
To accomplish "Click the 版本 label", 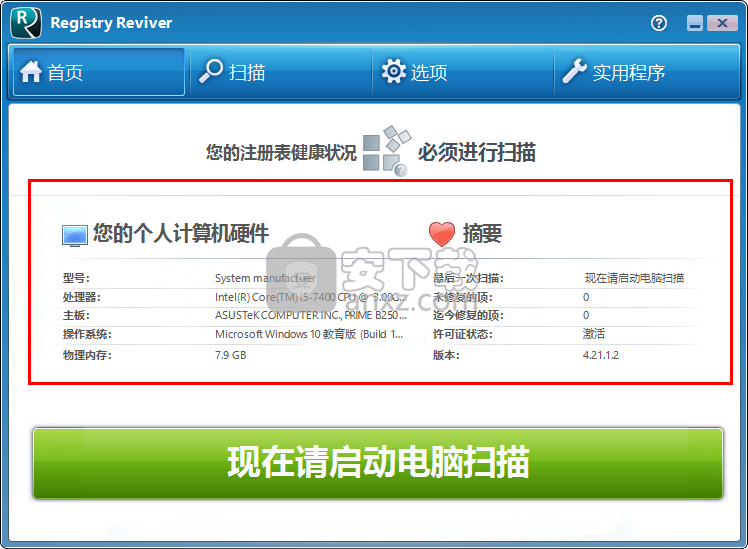I will pos(446,355).
